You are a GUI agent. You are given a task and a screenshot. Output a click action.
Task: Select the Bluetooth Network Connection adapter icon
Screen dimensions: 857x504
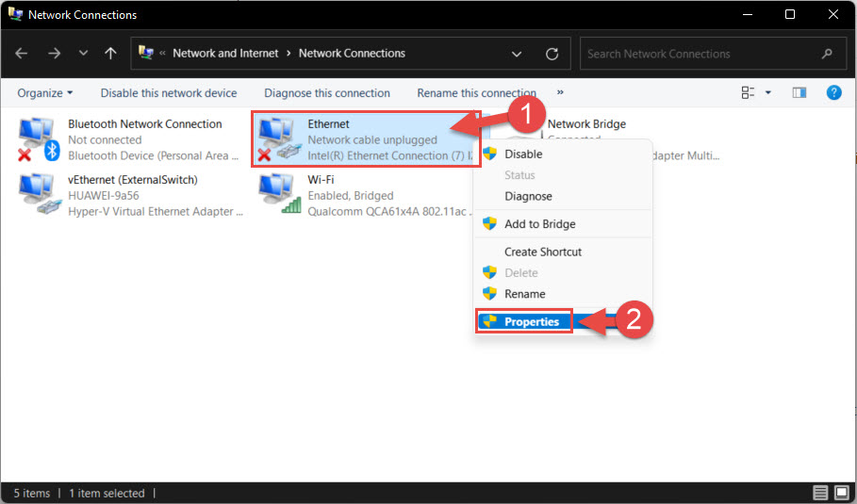coord(39,139)
